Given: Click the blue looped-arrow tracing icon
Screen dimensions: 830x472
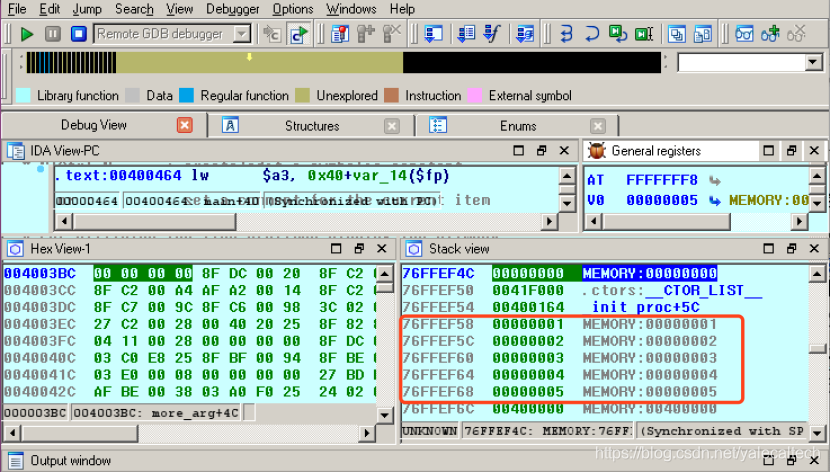Looking at the screenshot, I should pos(566,34).
